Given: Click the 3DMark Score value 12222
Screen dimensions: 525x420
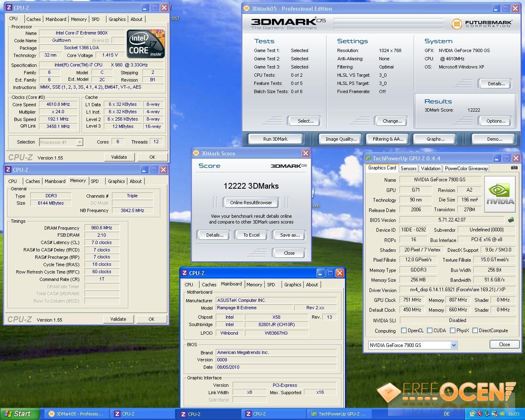Looking at the screenshot, I should [x=473, y=110].
